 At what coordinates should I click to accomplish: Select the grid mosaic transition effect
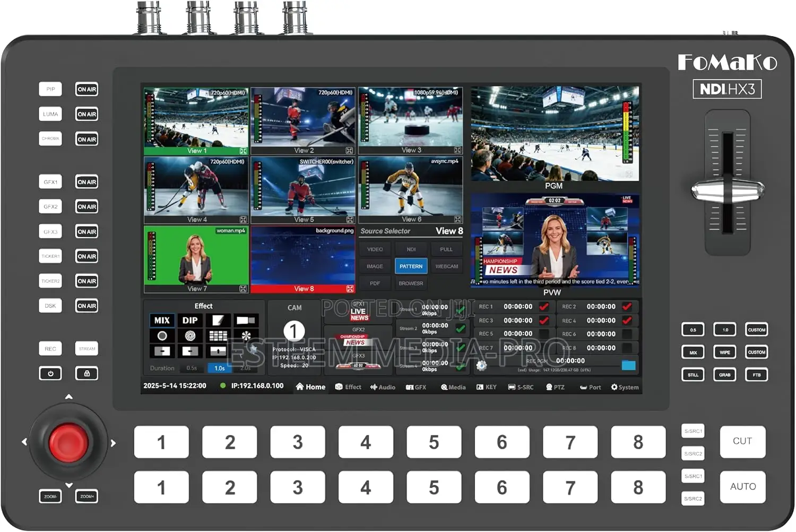coord(218,336)
